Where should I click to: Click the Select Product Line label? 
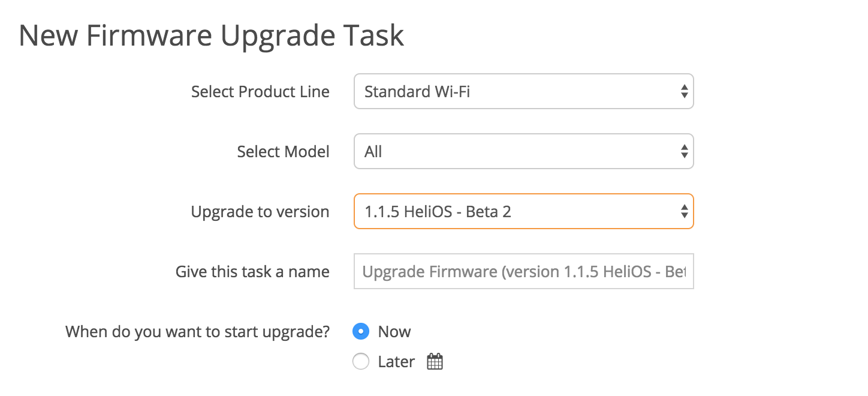[260, 91]
